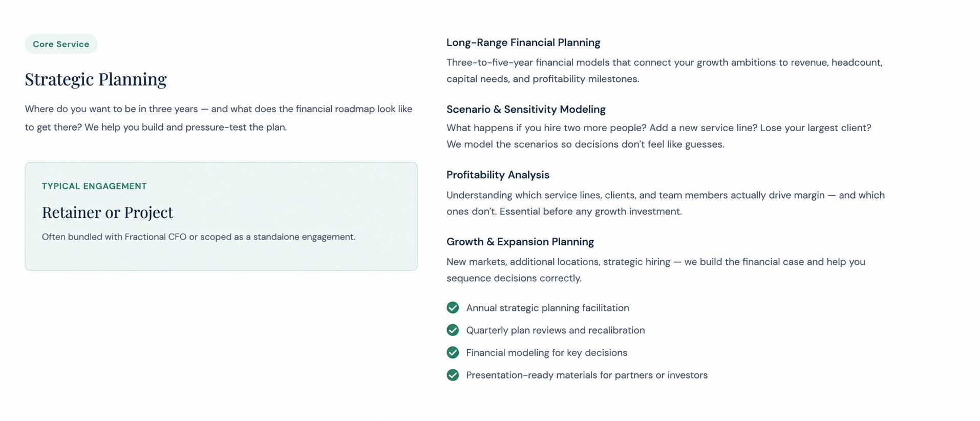Select the Profitability Analysis heading

tap(498, 175)
